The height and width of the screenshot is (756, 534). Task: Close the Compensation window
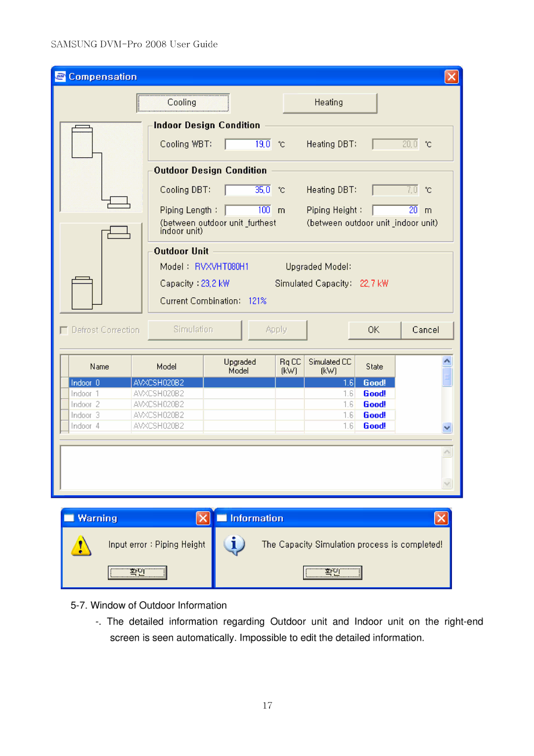click(x=451, y=77)
